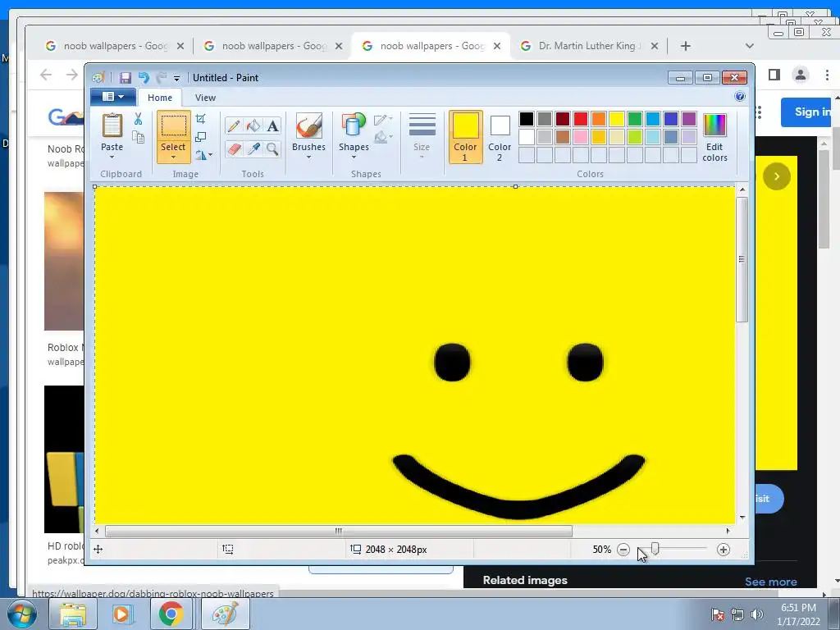Open the Shape fill dropdown
The image size is (840, 630).
click(383, 138)
